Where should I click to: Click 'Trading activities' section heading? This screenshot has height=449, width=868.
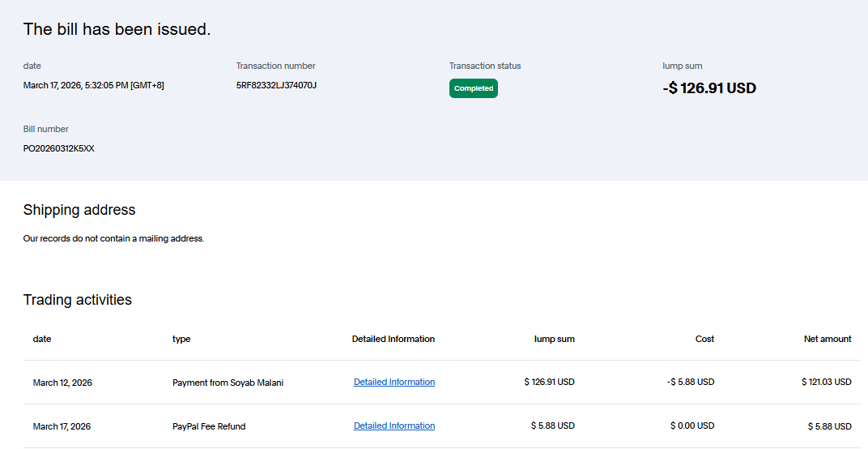(x=77, y=300)
